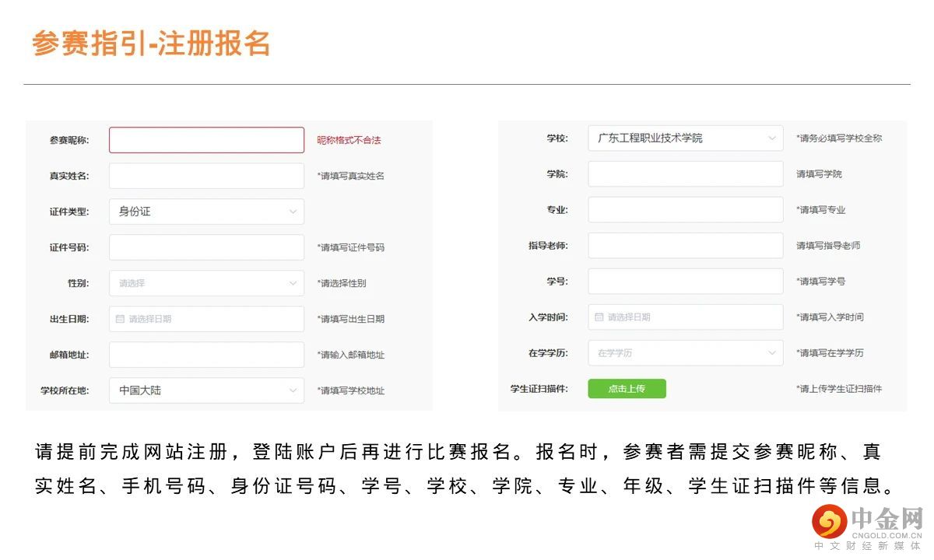The height and width of the screenshot is (560, 934).
Task: Click the *请上传学生证扫描件 hint text
Action: click(839, 389)
